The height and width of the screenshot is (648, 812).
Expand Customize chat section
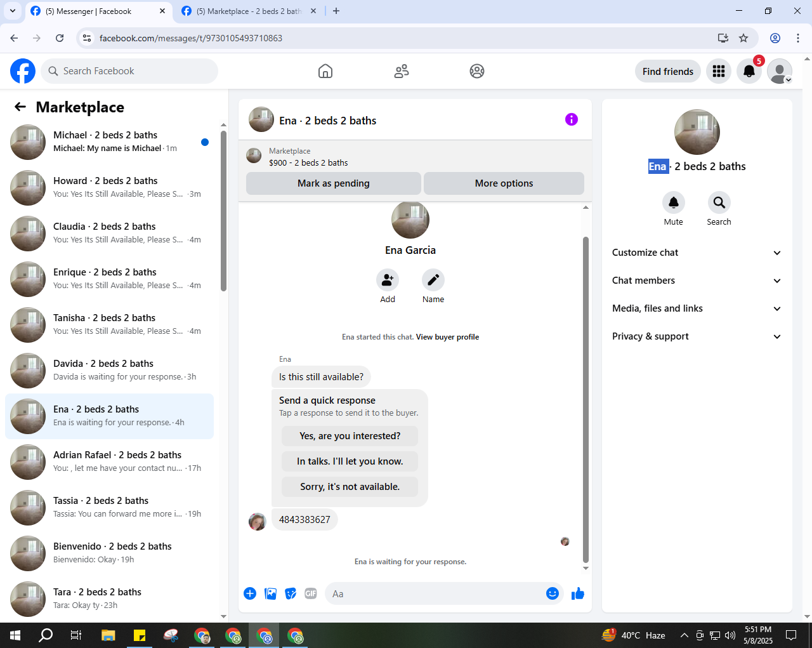point(697,253)
